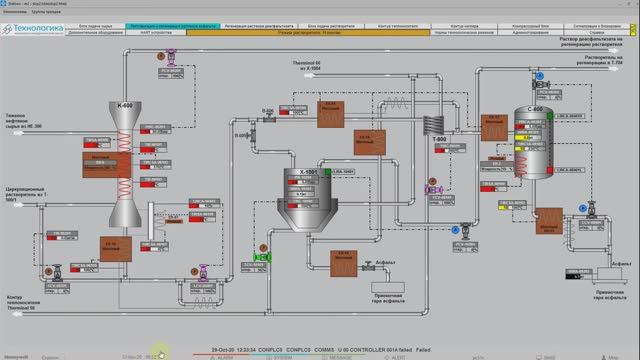Open the MESSAGE section in the status bar
Viewport: 640px width, 360px height.
337,358
